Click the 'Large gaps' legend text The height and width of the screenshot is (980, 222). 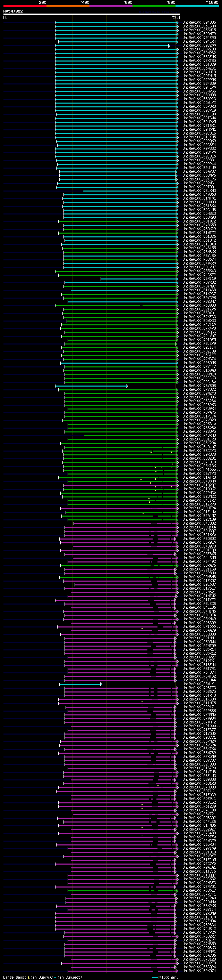pyautogui.click(x=15, y=977)
